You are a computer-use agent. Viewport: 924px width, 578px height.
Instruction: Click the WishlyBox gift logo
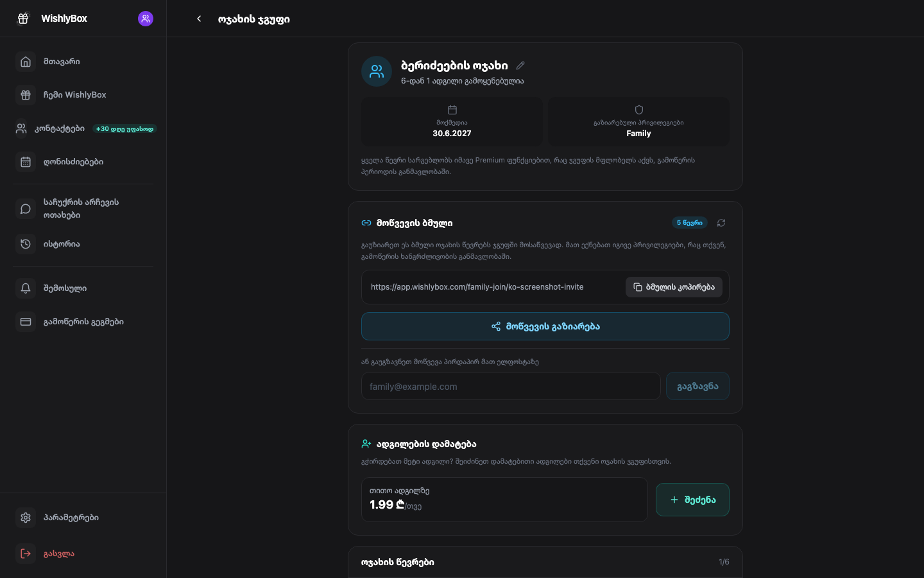23,19
